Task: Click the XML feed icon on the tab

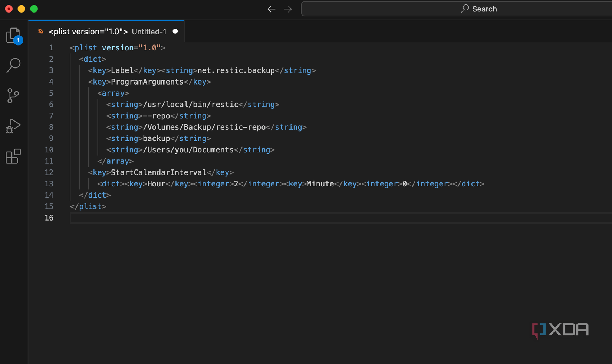Action: point(40,31)
